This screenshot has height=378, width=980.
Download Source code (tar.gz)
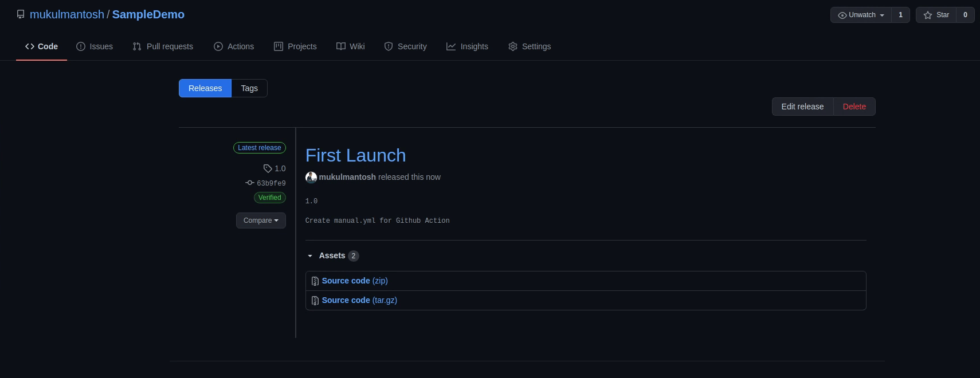pyautogui.click(x=359, y=300)
